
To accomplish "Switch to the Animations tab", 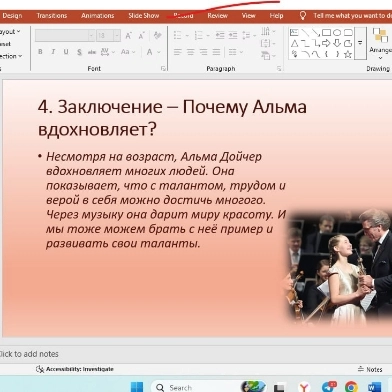I will click(98, 16).
